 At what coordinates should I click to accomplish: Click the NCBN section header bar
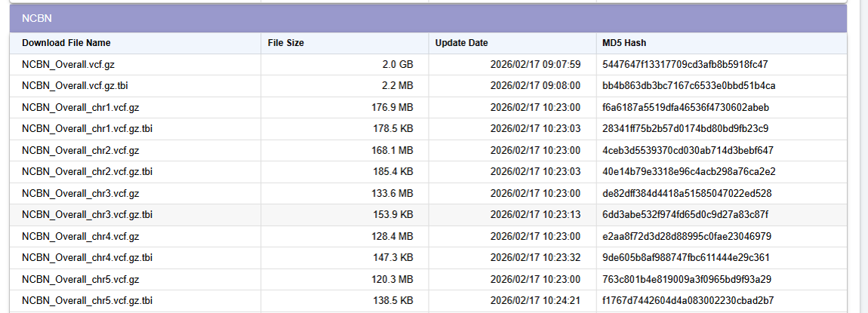click(x=428, y=18)
